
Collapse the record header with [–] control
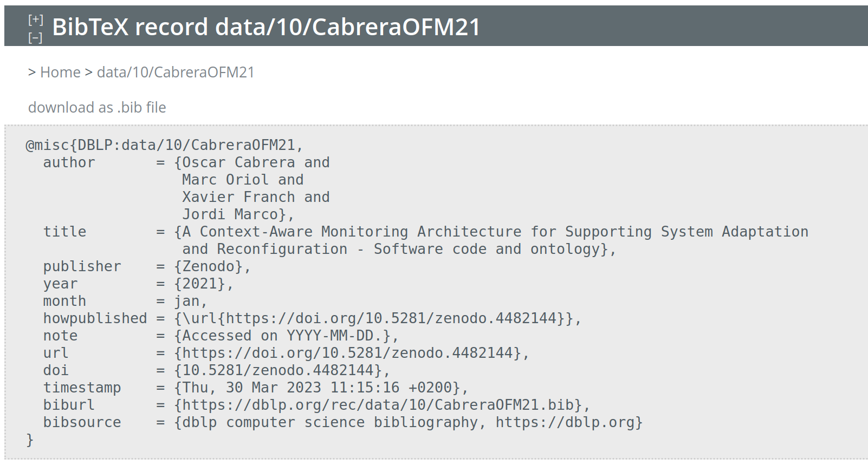pos(35,37)
